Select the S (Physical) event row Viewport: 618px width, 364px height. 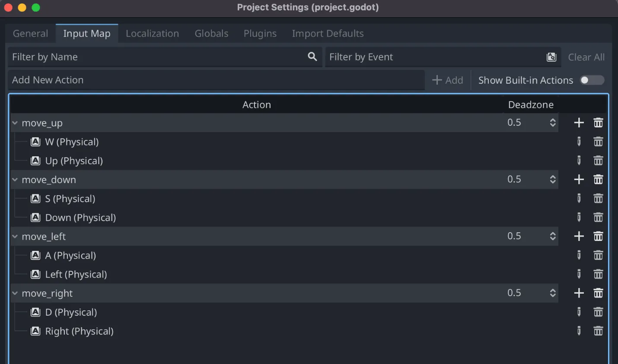[x=70, y=199]
